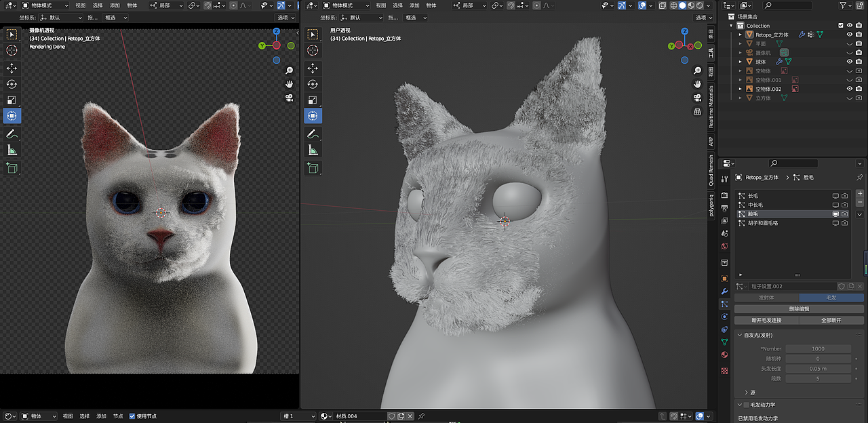Select the Rotate tool in the toolbar
The image size is (868, 423).
[x=12, y=83]
